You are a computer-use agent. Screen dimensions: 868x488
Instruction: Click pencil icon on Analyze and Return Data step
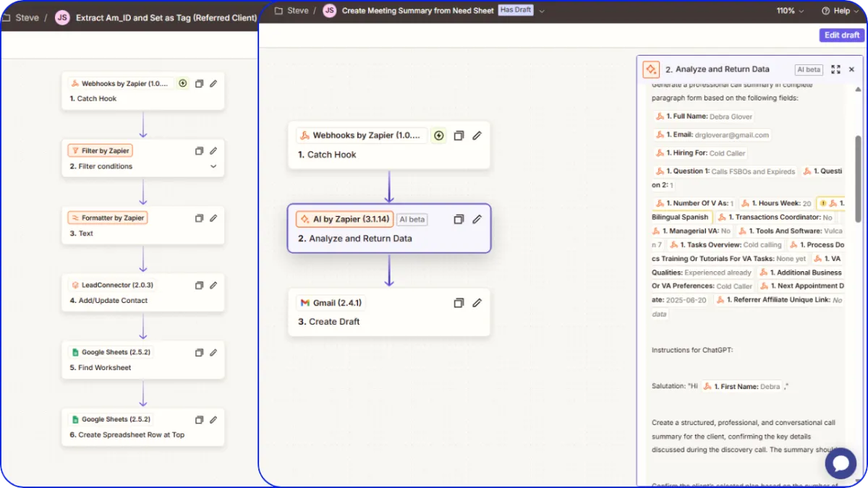[x=477, y=219]
